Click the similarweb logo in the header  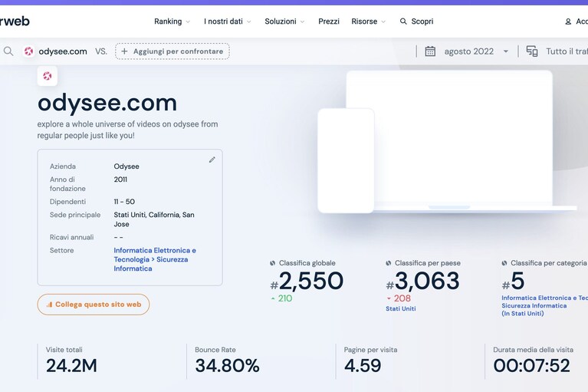pyautogui.click(x=15, y=21)
